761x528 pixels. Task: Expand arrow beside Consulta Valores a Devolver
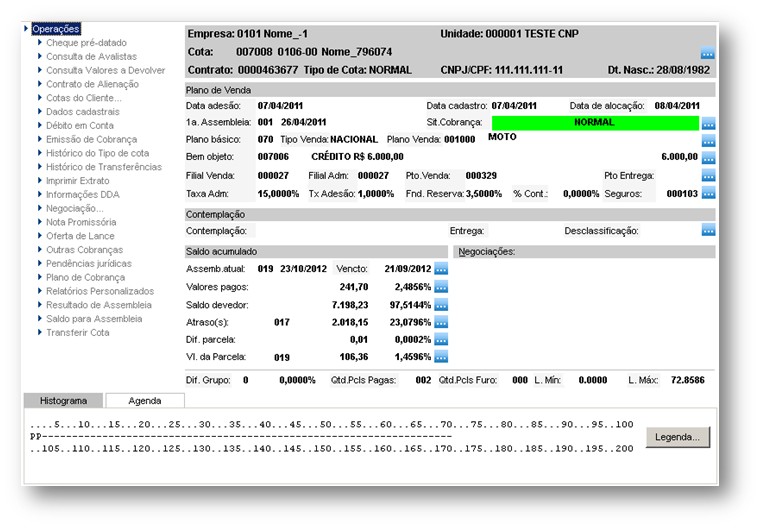click(40, 70)
